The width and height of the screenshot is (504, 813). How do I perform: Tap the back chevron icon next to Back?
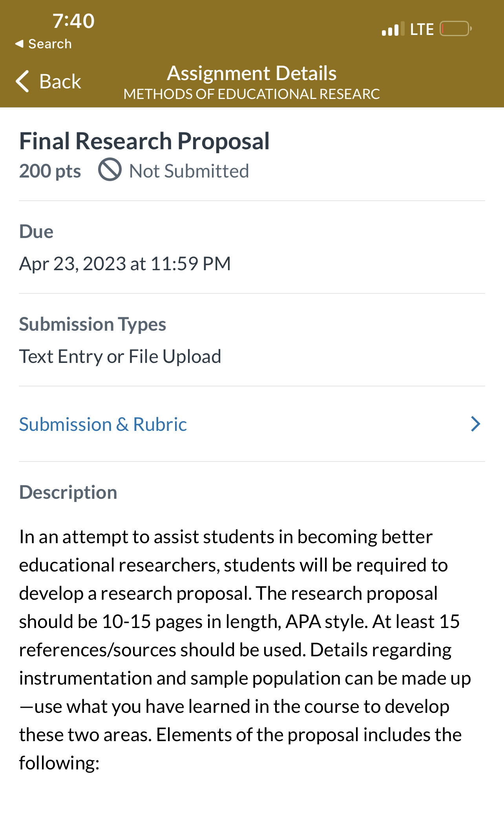pyautogui.click(x=22, y=81)
